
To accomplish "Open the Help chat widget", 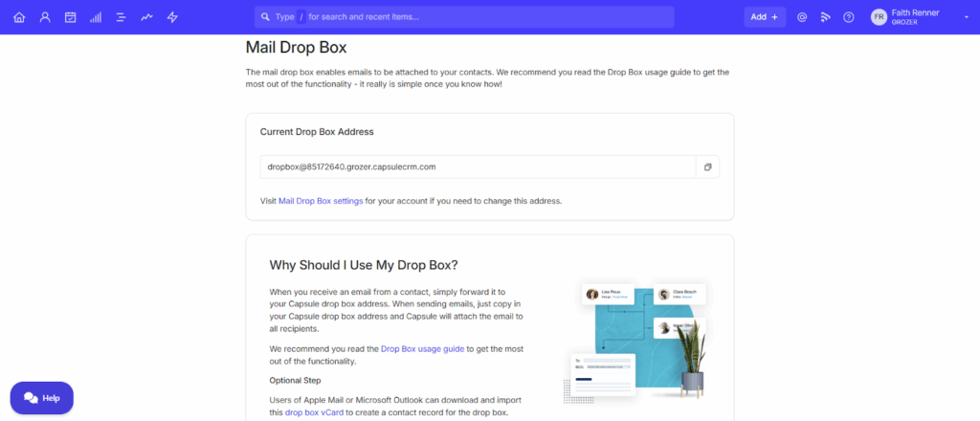I will pyautogui.click(x=42, y=397).
